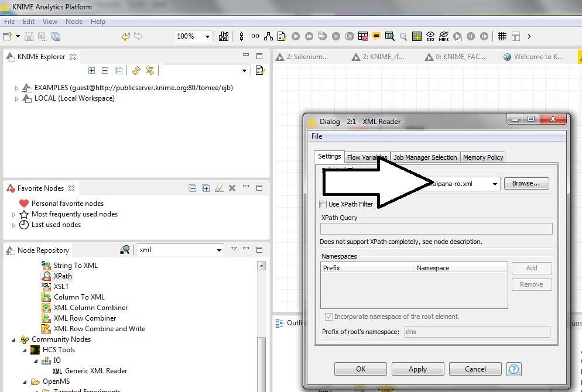The image size is (582, 392).
Task: Expand Last used nodes
Action: (x=13, y=225)
